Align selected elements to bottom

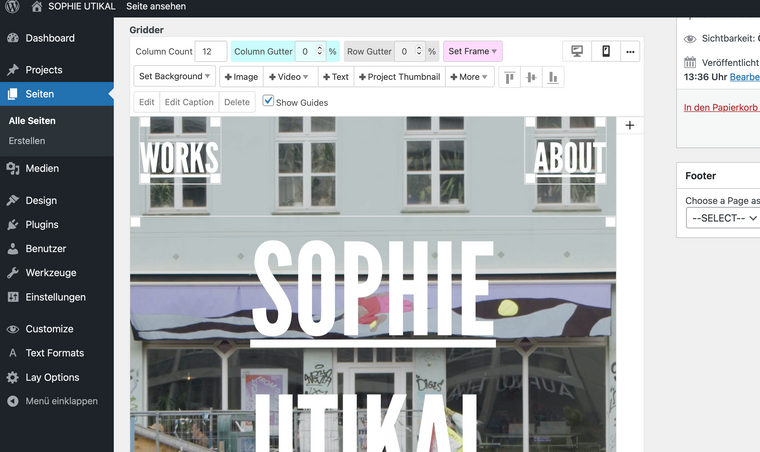pos(552,77)
